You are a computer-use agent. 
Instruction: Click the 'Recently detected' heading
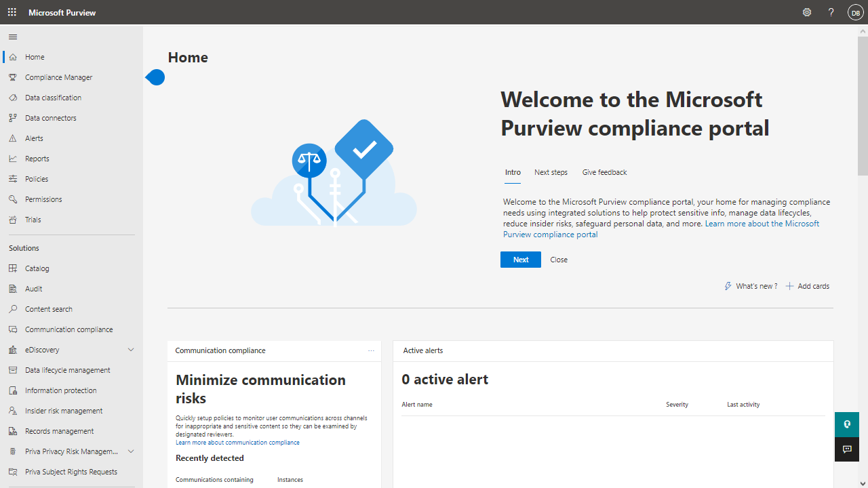(x=210, y=458)
